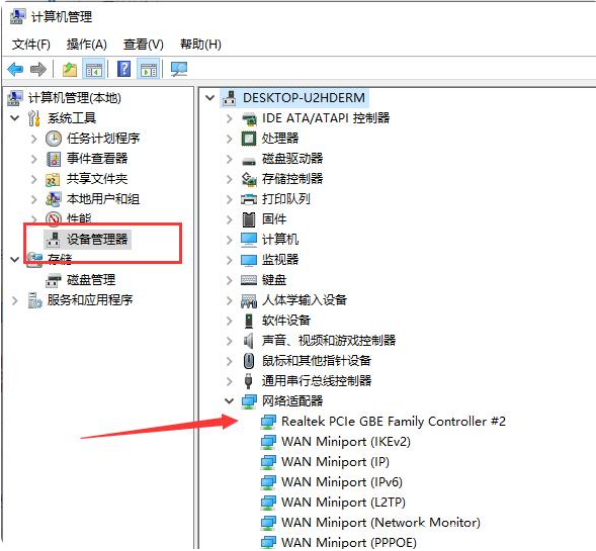The width and height of the screenshot is (596, 551).
Task: Collapse the 系统工具 node
Action: point(14,118)
